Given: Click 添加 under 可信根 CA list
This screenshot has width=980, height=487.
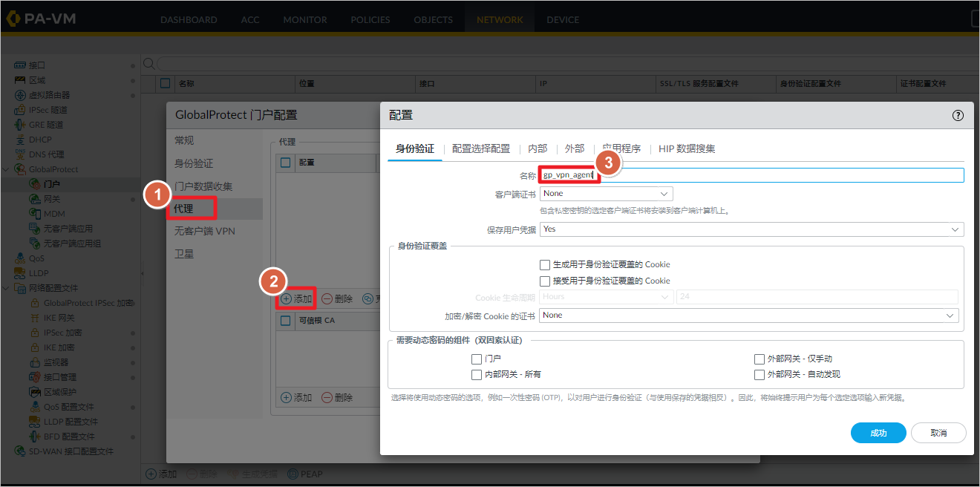Looking at the screenshot, I should [297, 398].
